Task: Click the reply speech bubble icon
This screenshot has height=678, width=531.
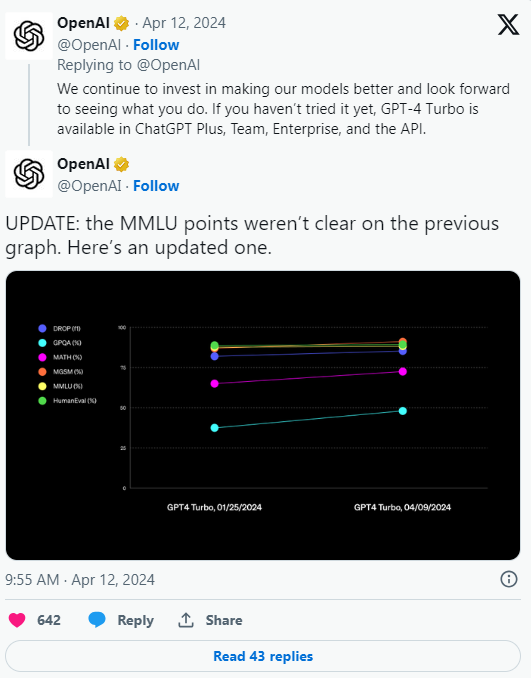Action: (x=97, y=620)
